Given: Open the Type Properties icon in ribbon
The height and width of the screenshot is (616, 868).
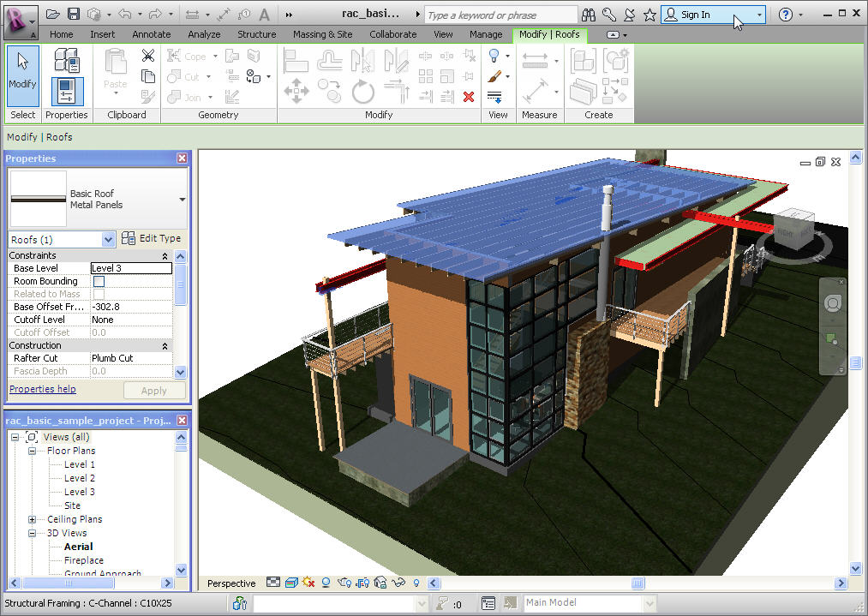Looking at the screenshot, I should tap(67, 60).
